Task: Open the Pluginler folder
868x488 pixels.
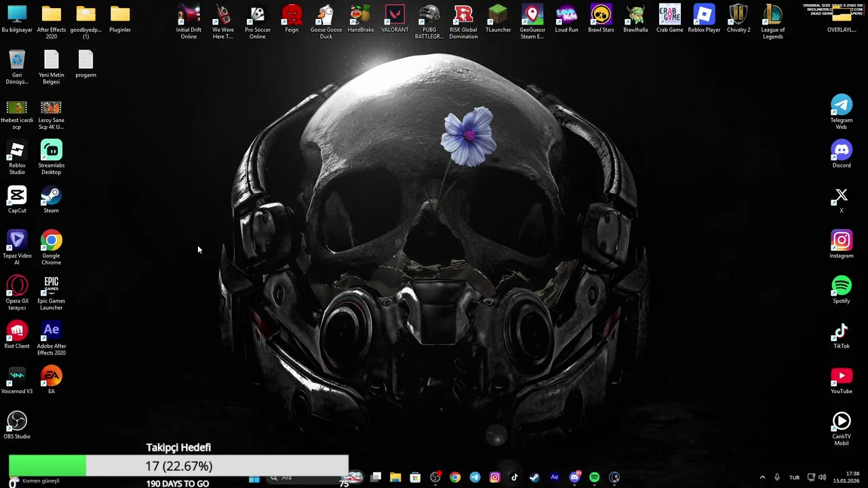Action: [120, 19]
